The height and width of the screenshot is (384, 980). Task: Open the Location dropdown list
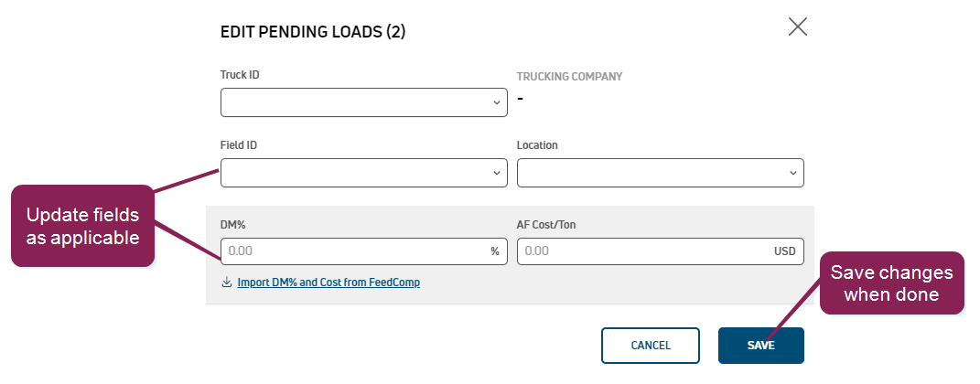coord(660,173)
